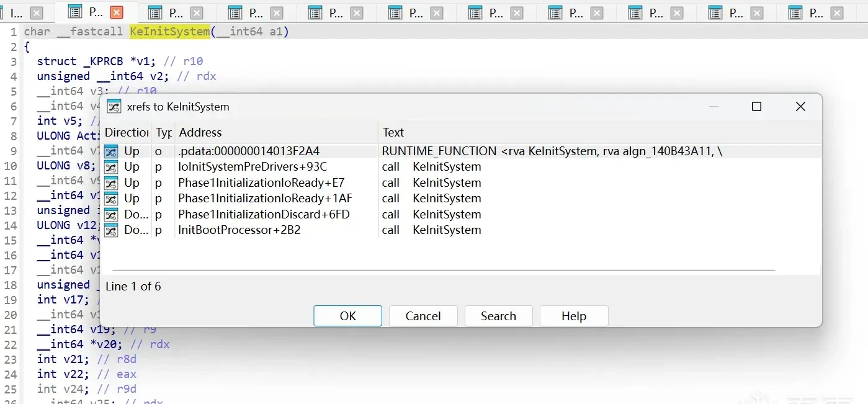Click the 'xrefs to KeInitSystem' dialog title
Viewport: 868px width, 404px height.
[178, 107]
